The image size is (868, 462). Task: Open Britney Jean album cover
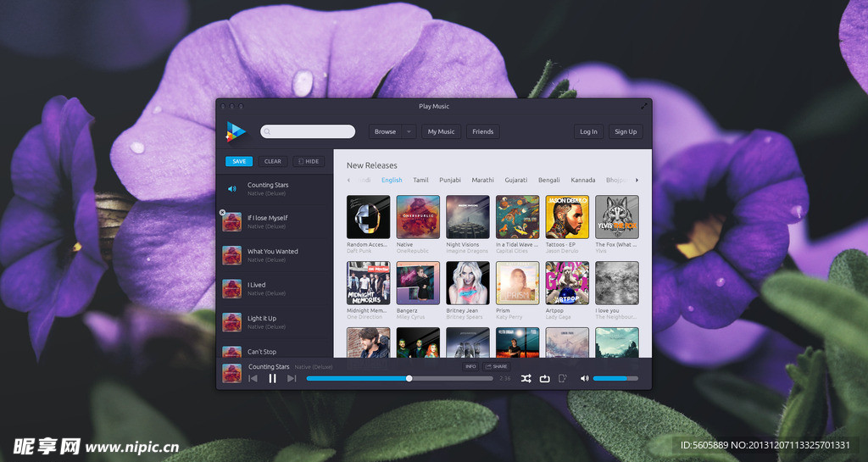(468, 283)
